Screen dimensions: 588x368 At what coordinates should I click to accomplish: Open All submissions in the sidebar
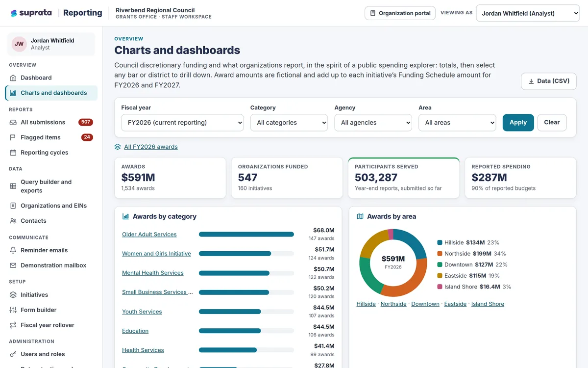51,122
